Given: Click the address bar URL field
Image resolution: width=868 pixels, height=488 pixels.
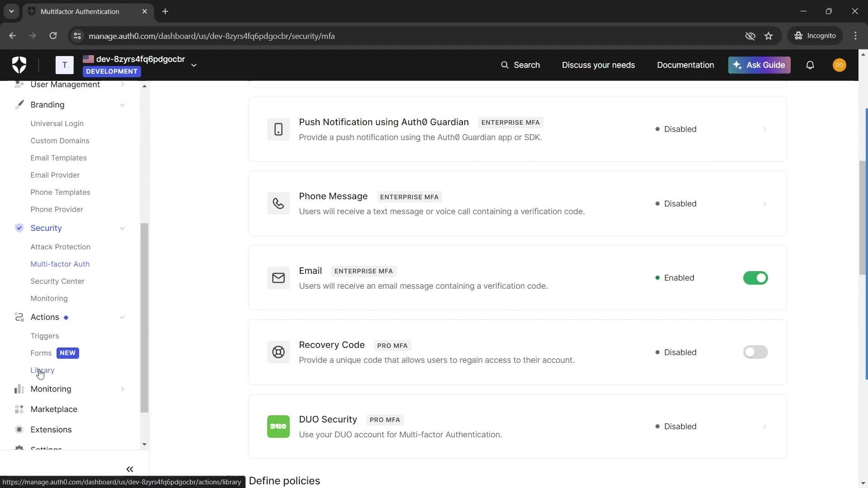Looking at the screenshot, I should tap(407, 36).
